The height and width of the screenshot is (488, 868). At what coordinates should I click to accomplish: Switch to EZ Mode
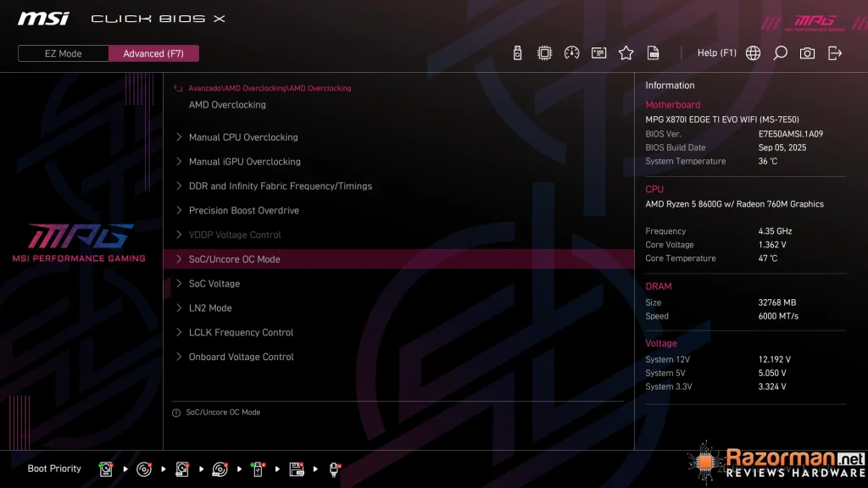pyautogui.click(x=63, y=53)
